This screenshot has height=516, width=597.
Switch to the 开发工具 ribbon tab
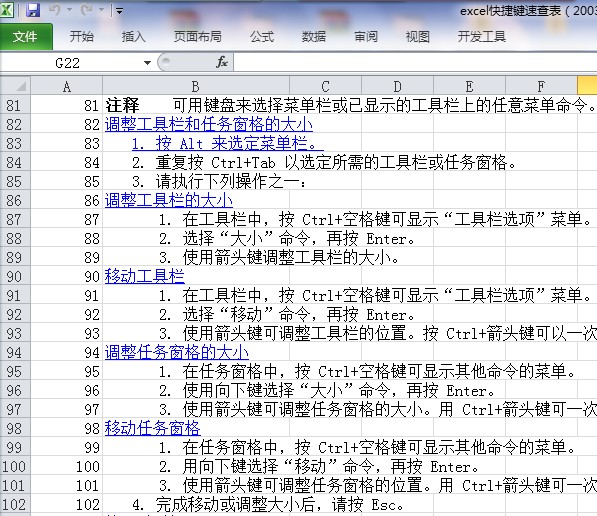(x=482, y=37)
